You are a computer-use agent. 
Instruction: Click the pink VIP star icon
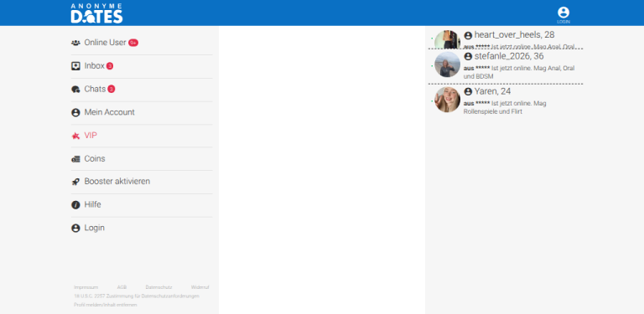pos(75,136)
